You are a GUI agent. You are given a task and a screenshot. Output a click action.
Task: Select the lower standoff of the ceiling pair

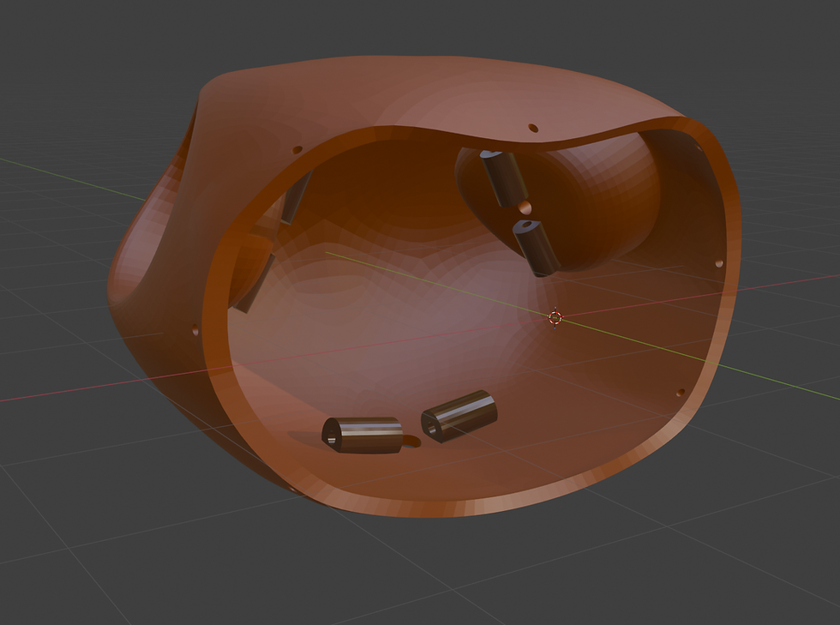coord(537,247)
